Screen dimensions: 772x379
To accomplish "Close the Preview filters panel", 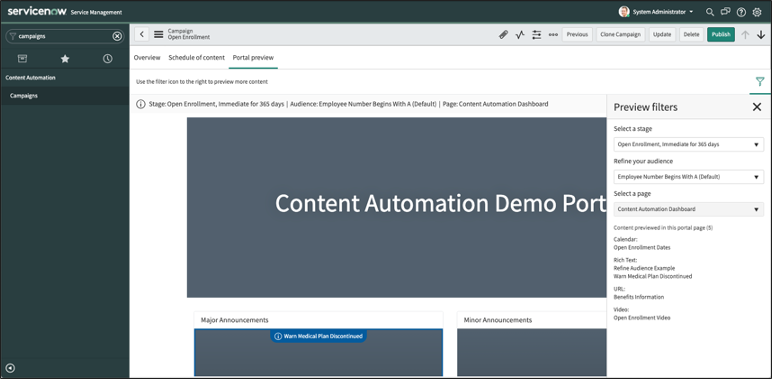I will (757, 107).
